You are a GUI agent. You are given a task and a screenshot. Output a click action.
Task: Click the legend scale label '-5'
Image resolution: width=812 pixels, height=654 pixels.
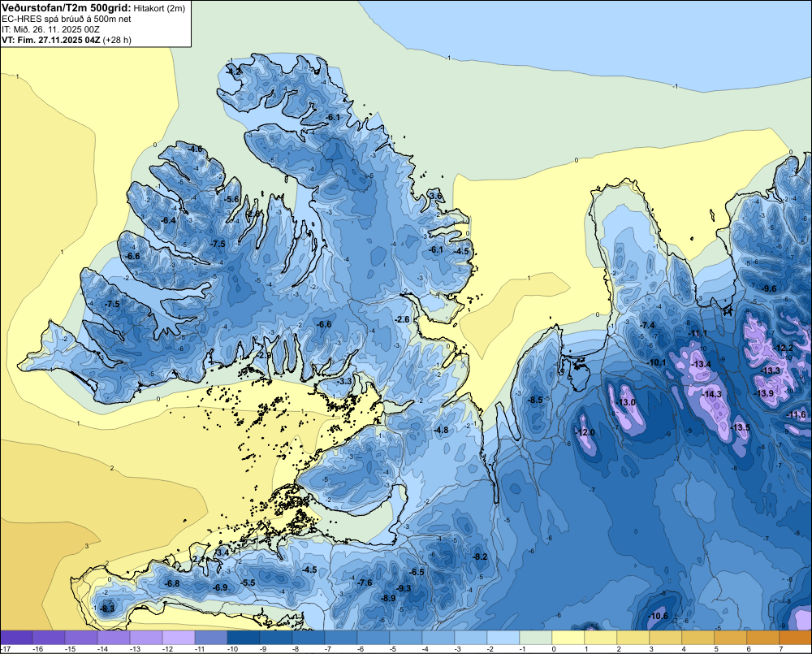393,649
